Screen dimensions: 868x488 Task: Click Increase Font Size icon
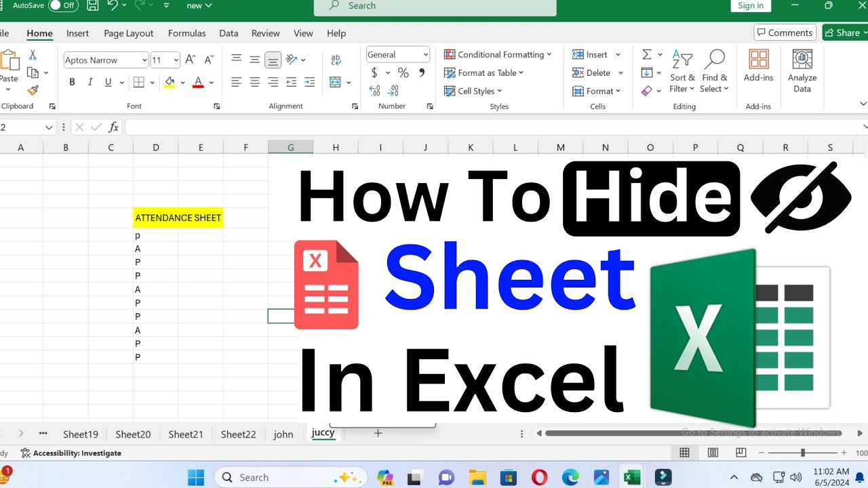point(191,60)
